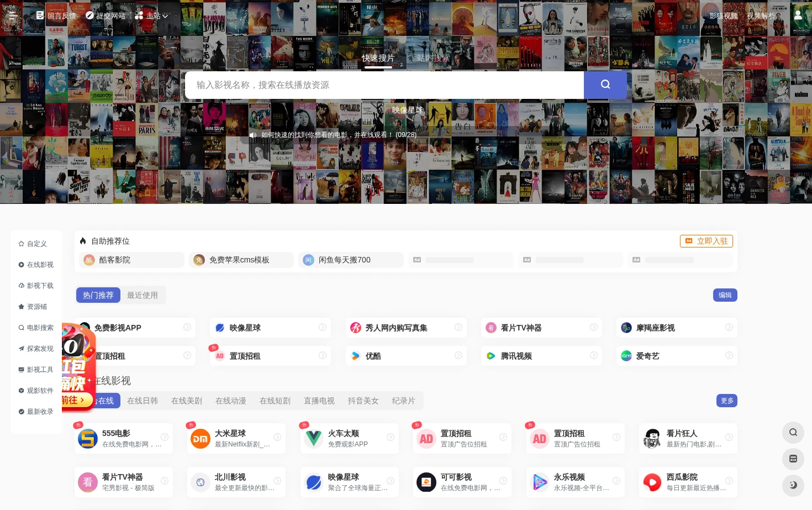The image size is (812, 510).
Task: Click the 爱奇艺 logo icon
Action: coord(626,356)
